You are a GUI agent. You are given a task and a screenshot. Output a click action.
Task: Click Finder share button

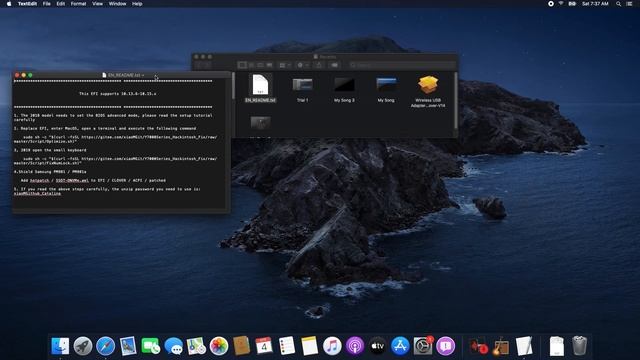point(319,65)
